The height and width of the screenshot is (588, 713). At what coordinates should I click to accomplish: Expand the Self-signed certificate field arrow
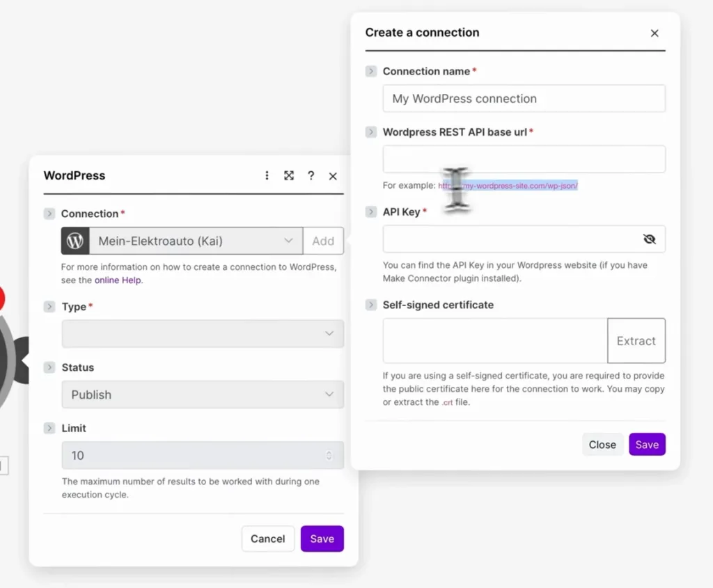coord(370,305)
